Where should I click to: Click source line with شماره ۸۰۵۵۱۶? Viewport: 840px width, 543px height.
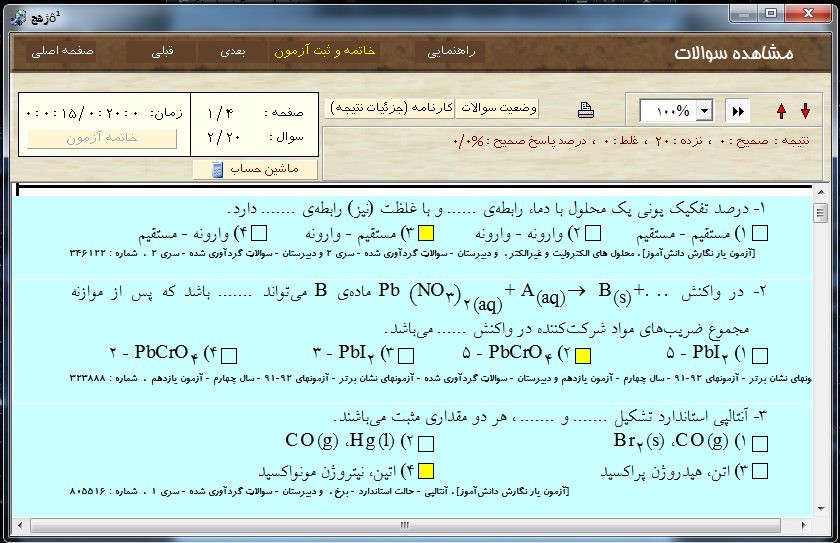(319, 491)
